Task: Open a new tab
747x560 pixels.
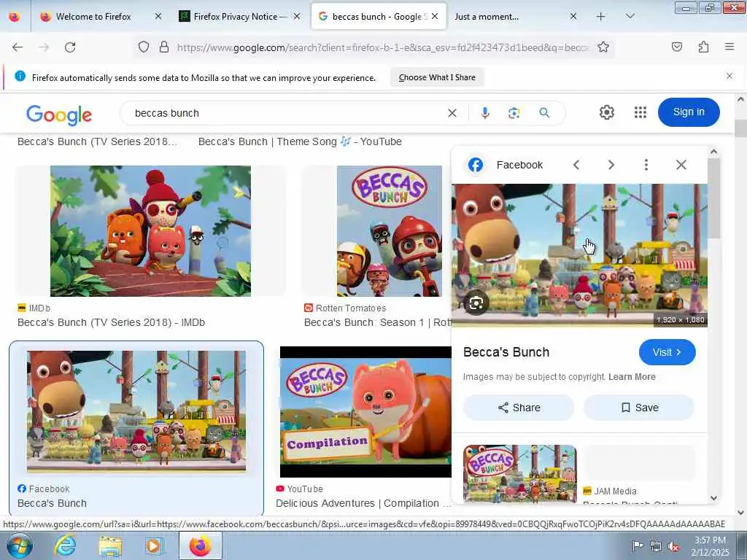Action: tap(601, 17)
